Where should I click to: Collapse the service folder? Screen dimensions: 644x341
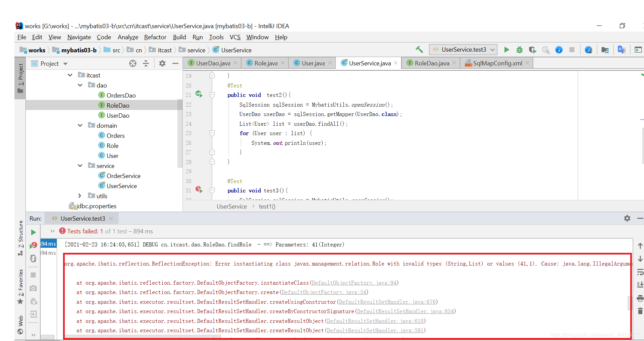(x=80, y=166)
